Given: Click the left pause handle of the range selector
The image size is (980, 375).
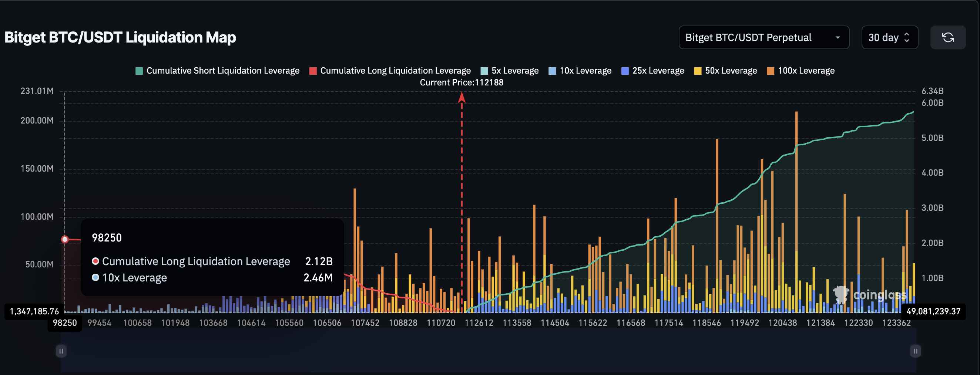Looking at the screenshot, I should (61, 351).
